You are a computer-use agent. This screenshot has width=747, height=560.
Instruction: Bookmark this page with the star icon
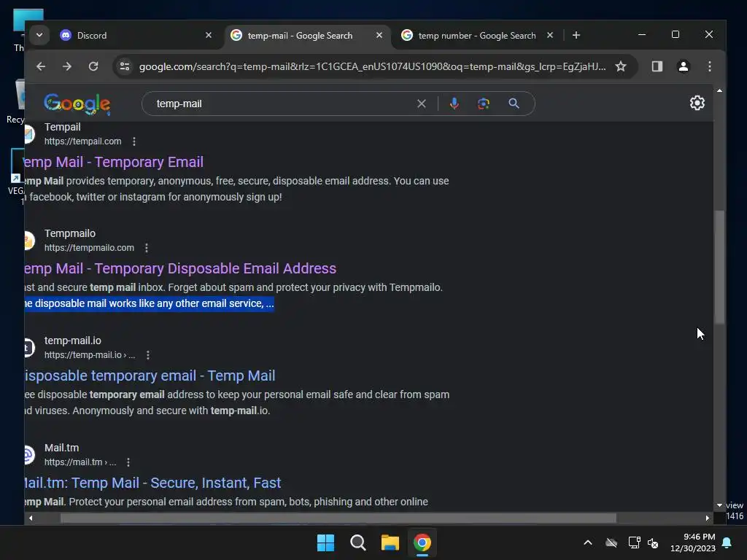coord(620,66)
